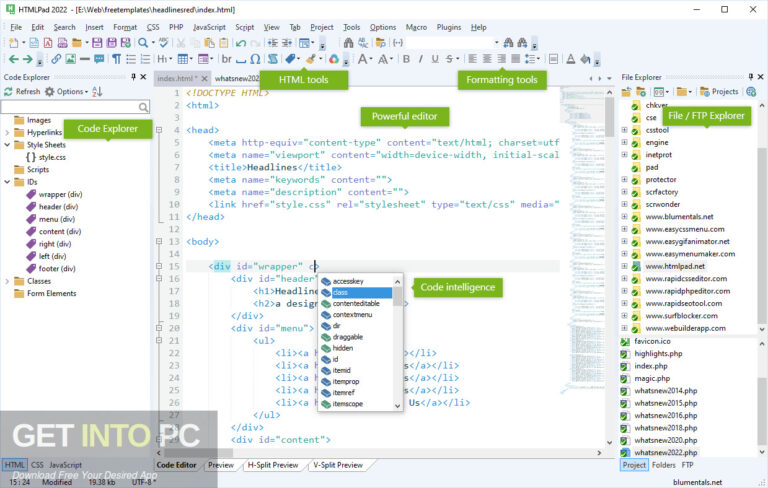The image size is (768, 488).
Task: Navigate back with green left arrow
Action: click(13, 59)
